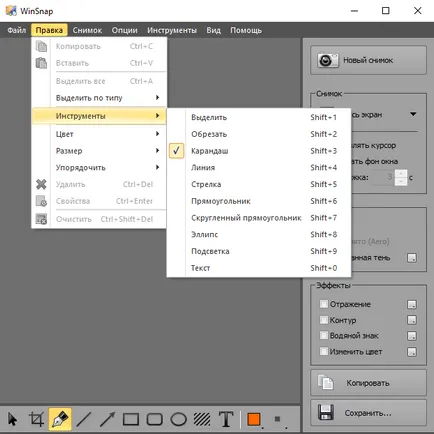The height and width of the screenshot is (434, 434).
Task: Select the Rounded rectangle tool in toolbar
Action: [x=155, y=419]
